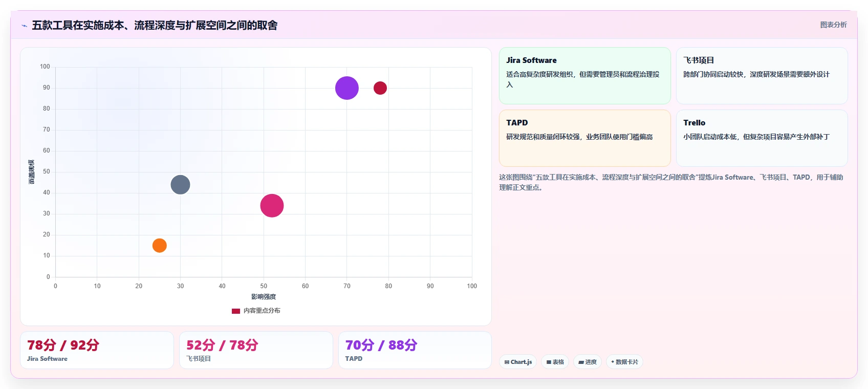Image resolution: width=868 pixels, height=389 pixels.
Task: Click the TAPD heading in the orange card
Action: tap(517, 123)
